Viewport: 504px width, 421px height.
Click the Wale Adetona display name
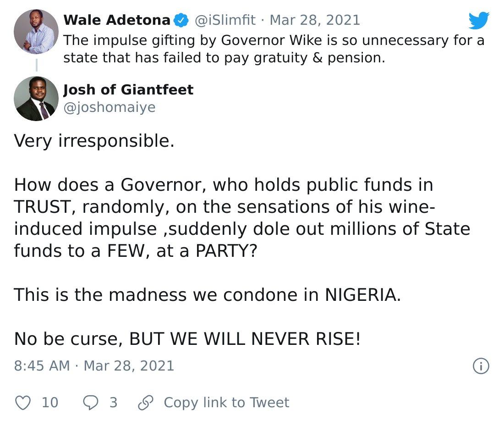point(117,20)
